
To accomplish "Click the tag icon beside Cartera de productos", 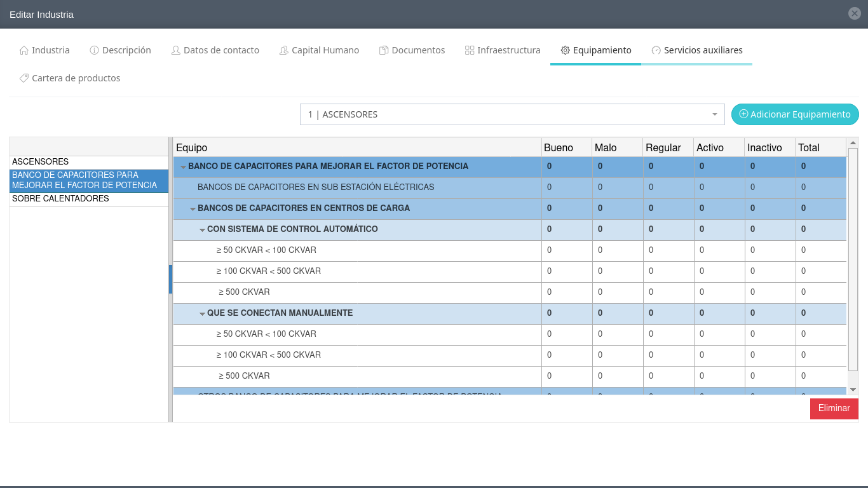I will [24, 78].
